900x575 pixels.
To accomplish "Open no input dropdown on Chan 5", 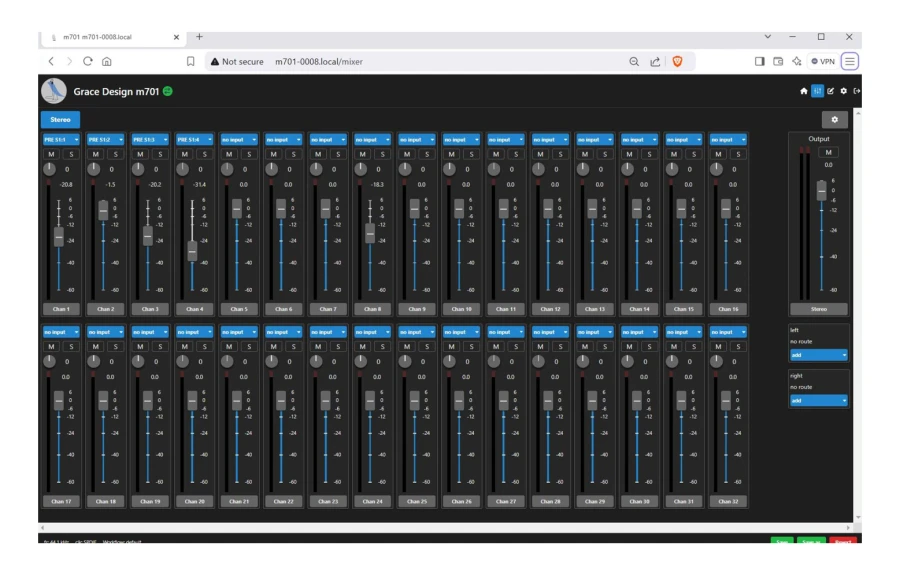I will click(239, 139).
